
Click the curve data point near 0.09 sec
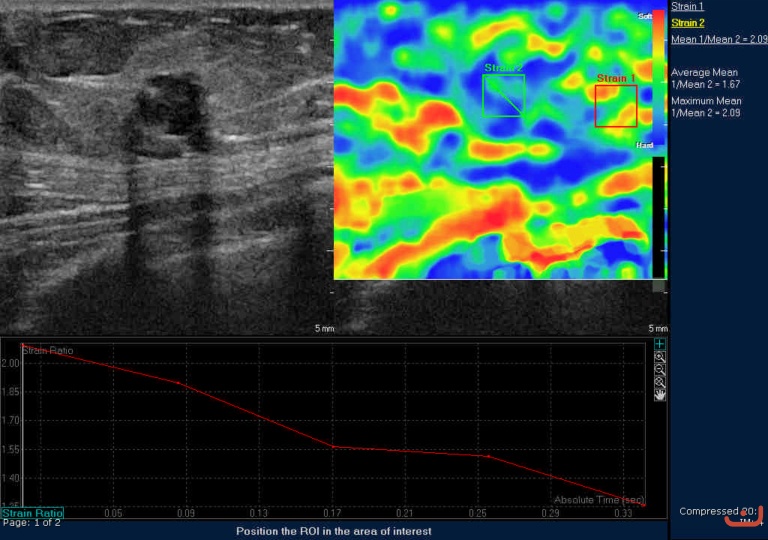pos(179,383)
